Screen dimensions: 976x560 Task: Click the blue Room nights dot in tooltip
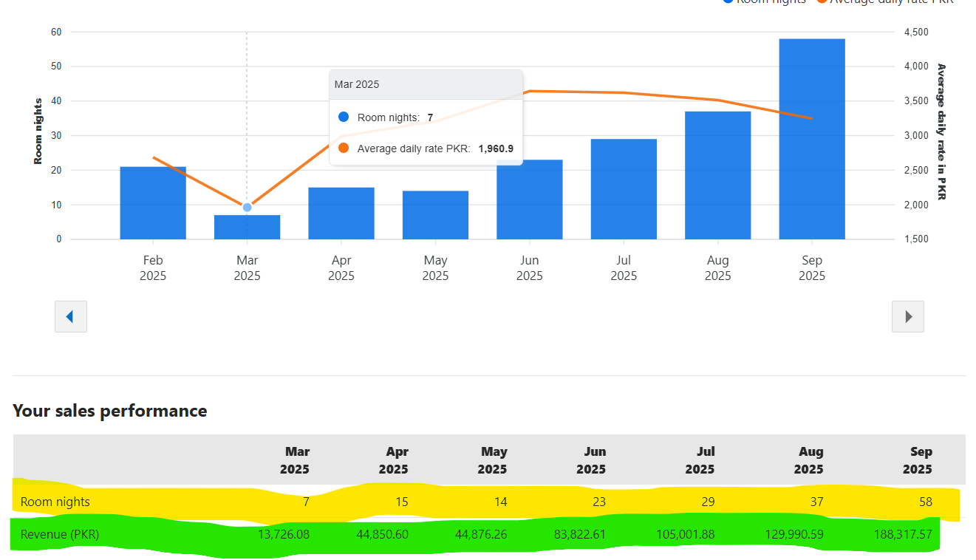[x=344, y=117]
